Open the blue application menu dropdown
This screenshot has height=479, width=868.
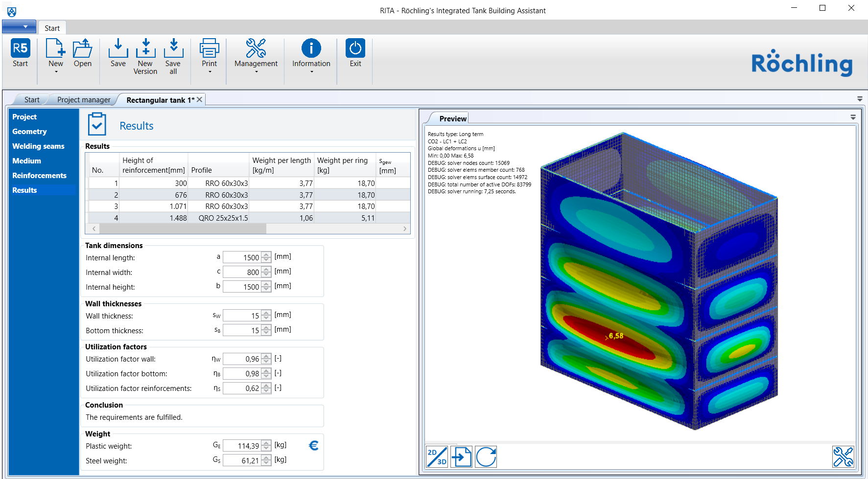pyautogui.click(x=19, y=26)
